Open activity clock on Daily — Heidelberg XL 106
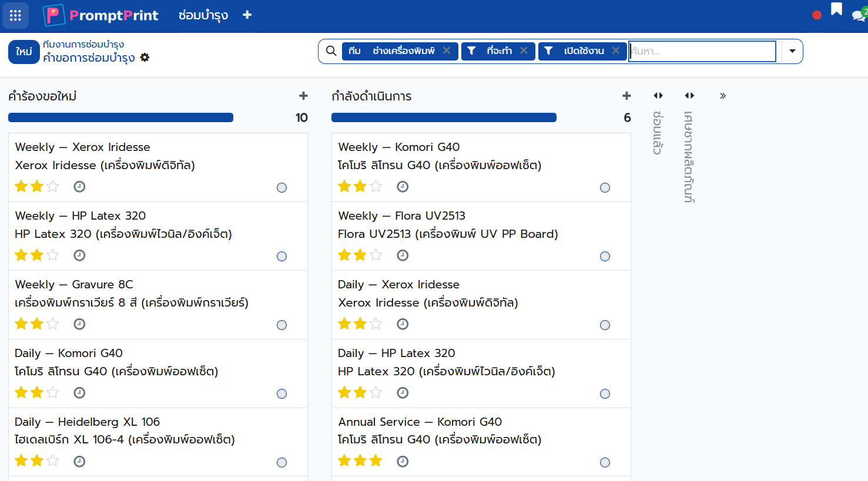This screenshot has width=868, height=481. tap(79, 462)
